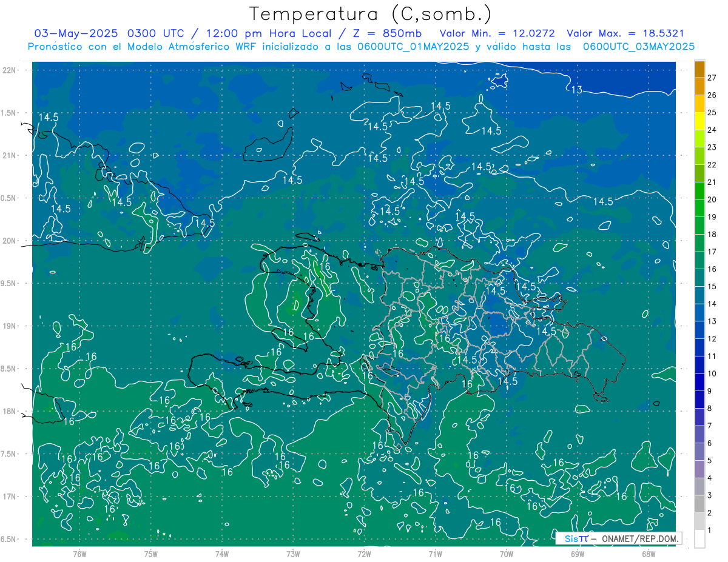This screenshot has height=562, width=728.
Task: Click the 1 value on the color scale
Action: pyautogui.click(x=709, y=530)
